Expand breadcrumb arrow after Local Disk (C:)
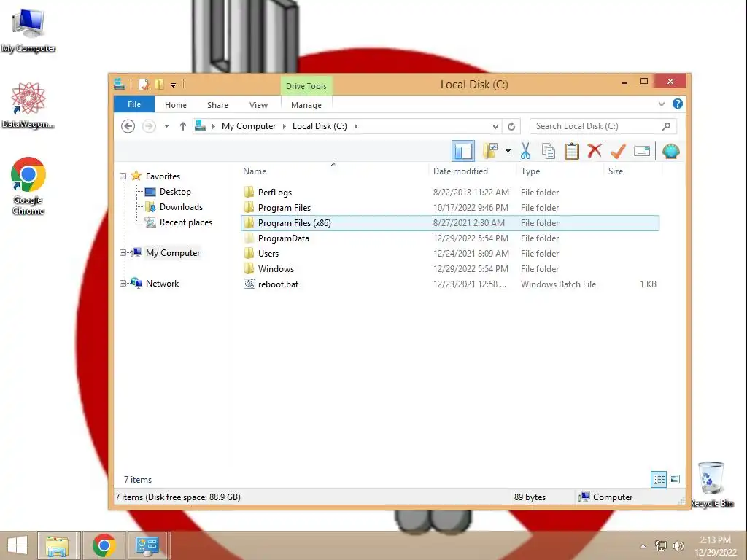 (x=355, y=126)
